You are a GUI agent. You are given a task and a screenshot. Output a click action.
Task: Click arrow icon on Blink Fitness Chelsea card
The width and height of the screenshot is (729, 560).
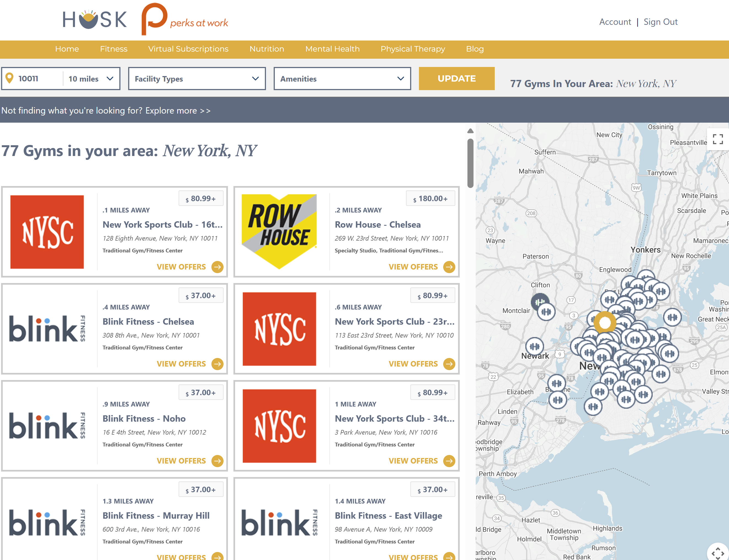(217, 364)
